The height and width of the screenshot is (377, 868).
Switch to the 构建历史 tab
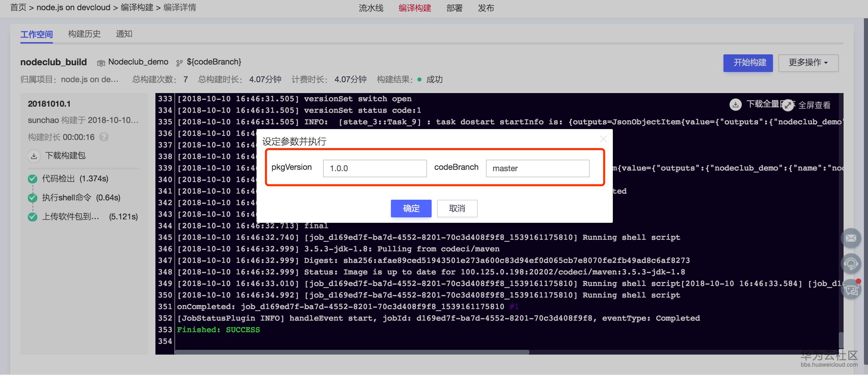[84, 34]
